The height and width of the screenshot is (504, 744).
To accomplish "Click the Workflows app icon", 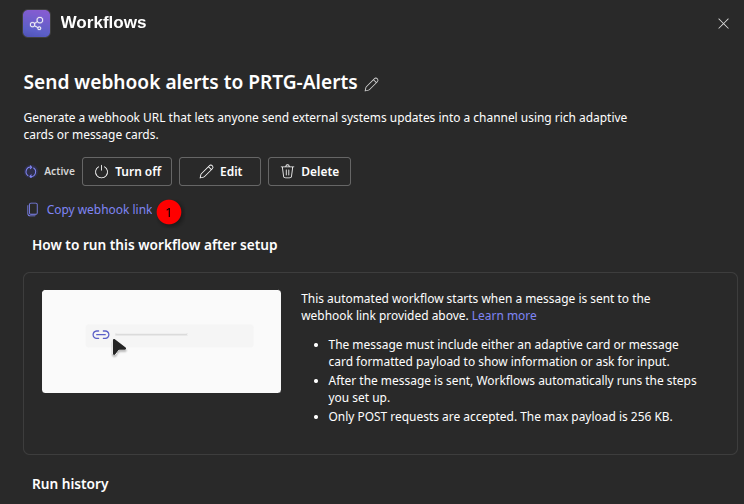I will coord(37,23).
